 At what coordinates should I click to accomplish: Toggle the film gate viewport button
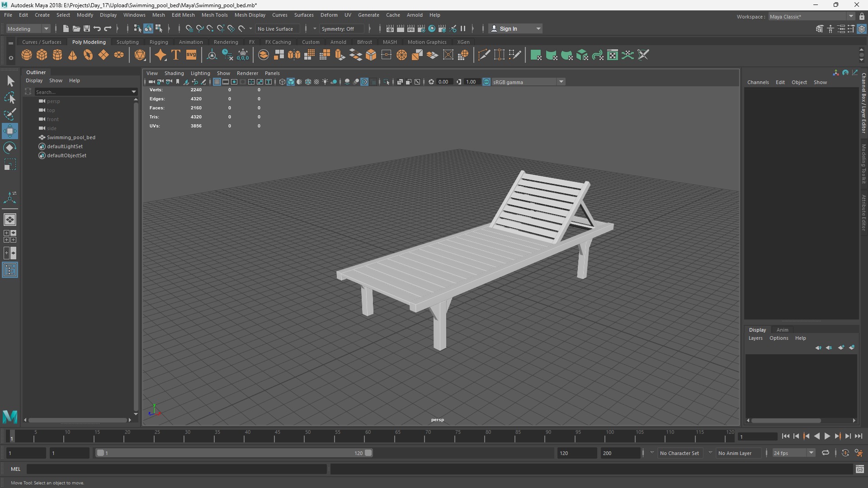coord(226,82)
